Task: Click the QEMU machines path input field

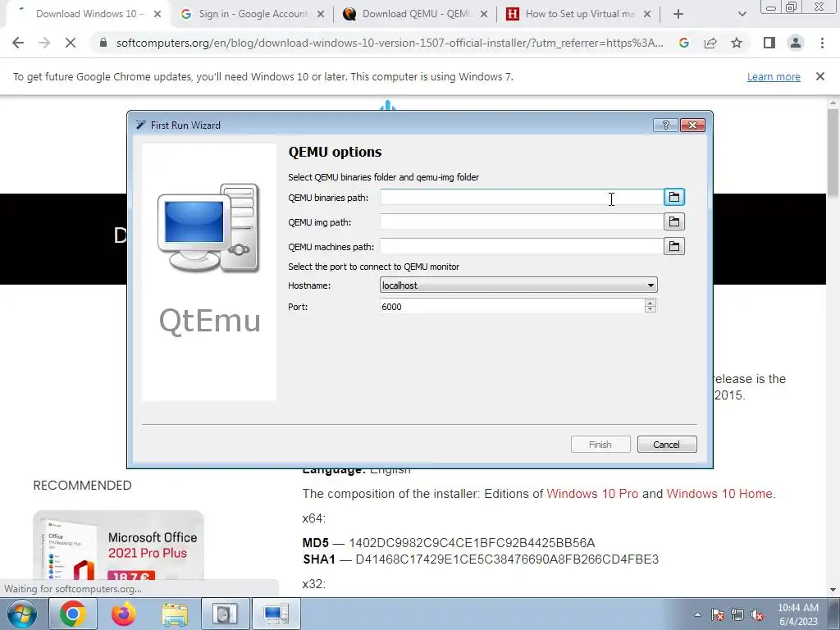Action: coord(521,246)
